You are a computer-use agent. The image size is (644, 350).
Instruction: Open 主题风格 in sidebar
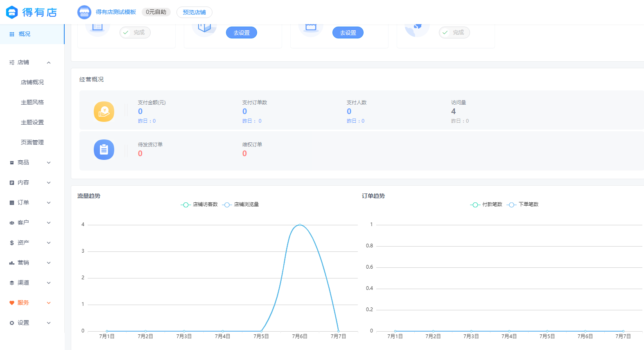(x=32, y=102)
